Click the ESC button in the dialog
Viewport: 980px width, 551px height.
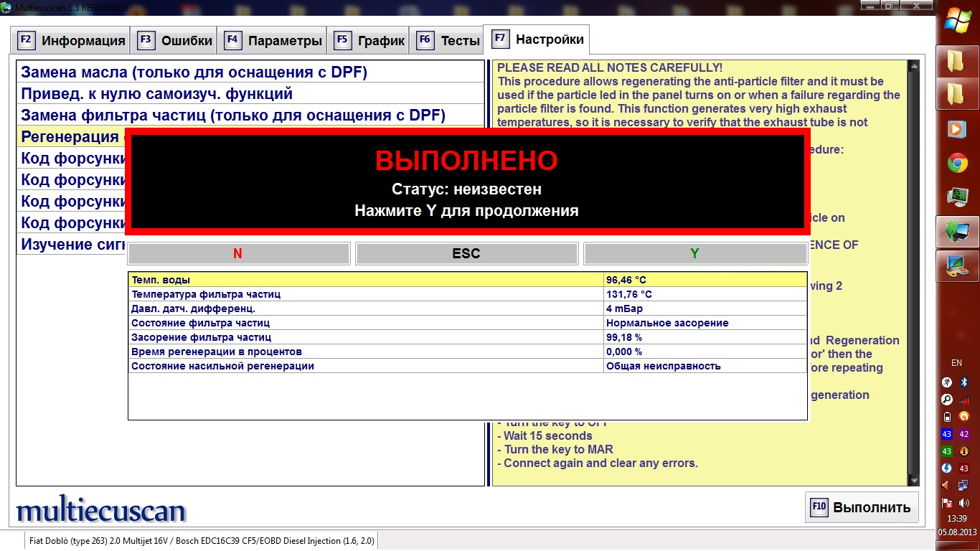pyautogui.click(x=466, y=253)
